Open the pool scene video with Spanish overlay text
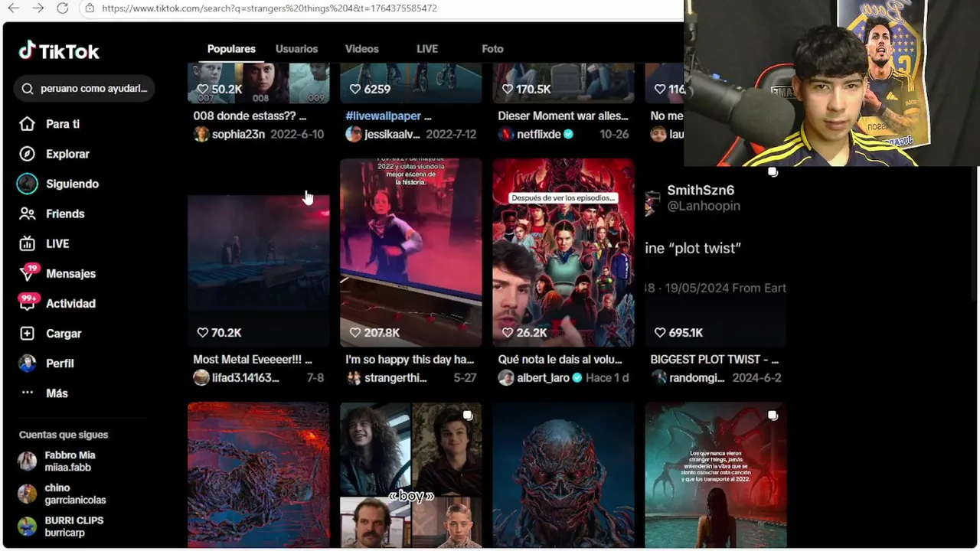 [716, 474]
